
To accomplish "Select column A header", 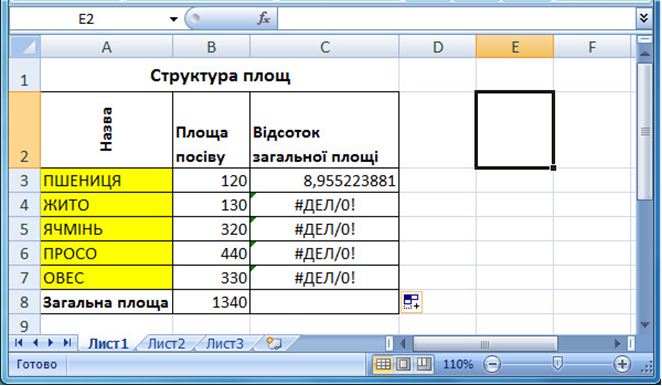I will pyautogui.click(x=106, y=47).
